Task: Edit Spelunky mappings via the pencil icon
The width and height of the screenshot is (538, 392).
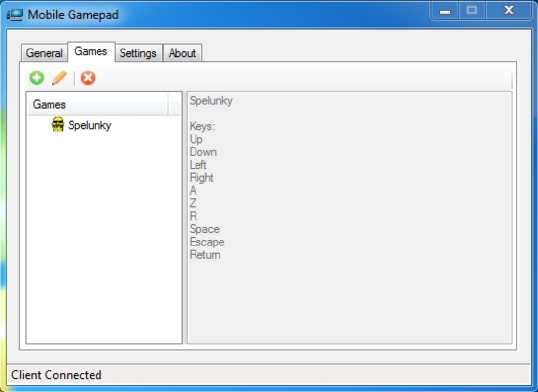Action: point(59,77)
